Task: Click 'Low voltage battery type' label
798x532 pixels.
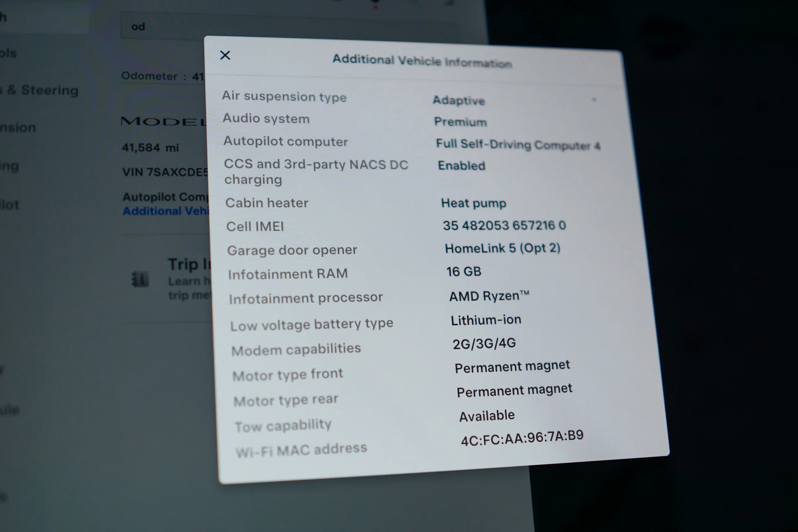Action: click(312, 324)
